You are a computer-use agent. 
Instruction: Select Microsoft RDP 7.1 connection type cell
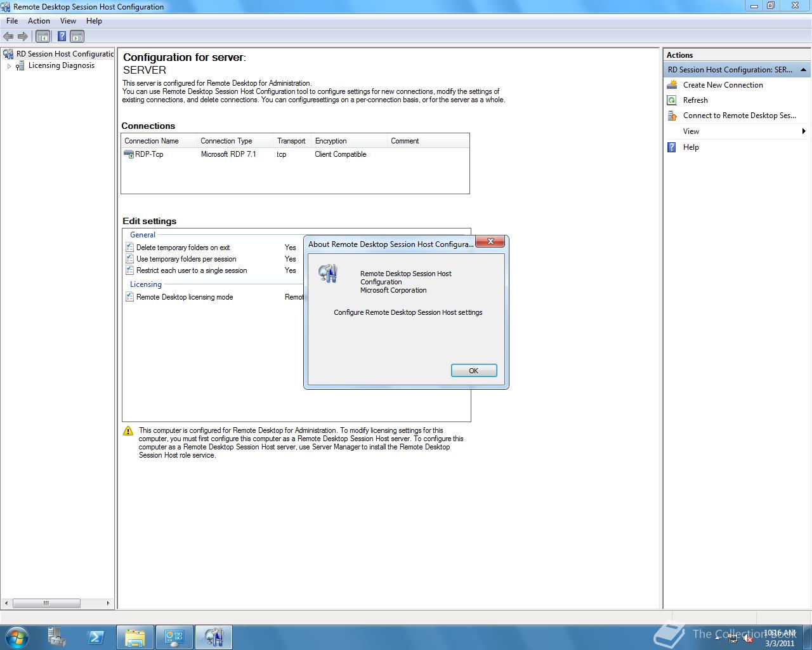pos(228,154)
